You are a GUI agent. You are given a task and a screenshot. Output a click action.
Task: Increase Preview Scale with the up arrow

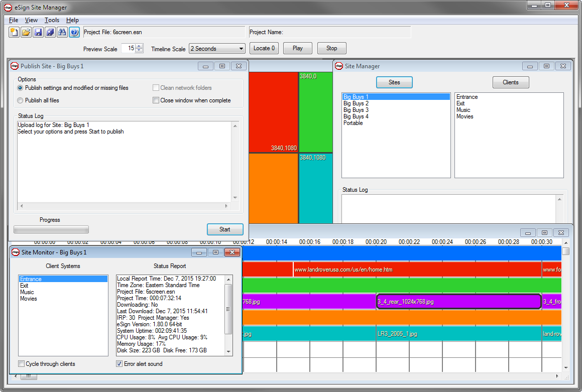click(x=139, y=47)
